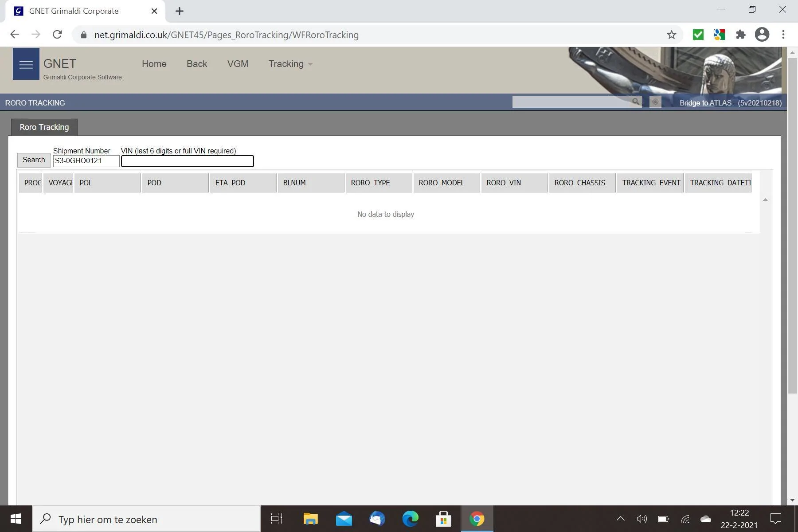
Task: Click the target icon beside header search
Action: (x=655, y=102)
